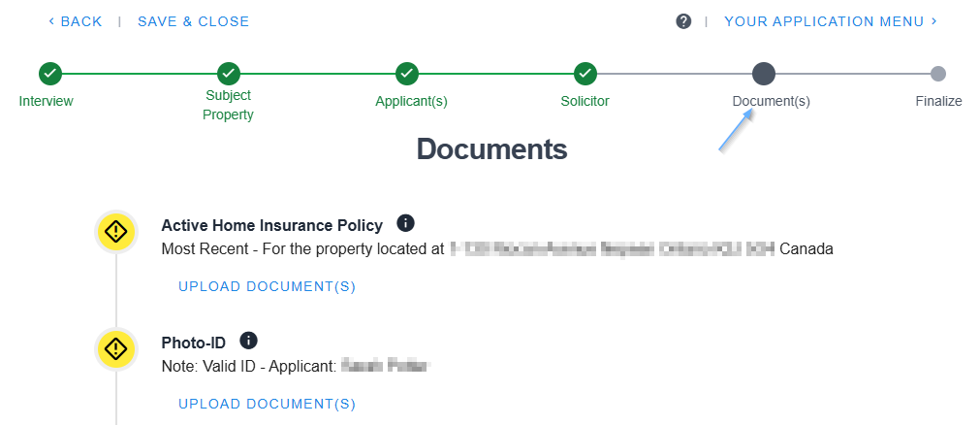The height and width of the screenshot is (425, 980).
Task: Go back using the Back link
Action: click(x=75, y=21)
